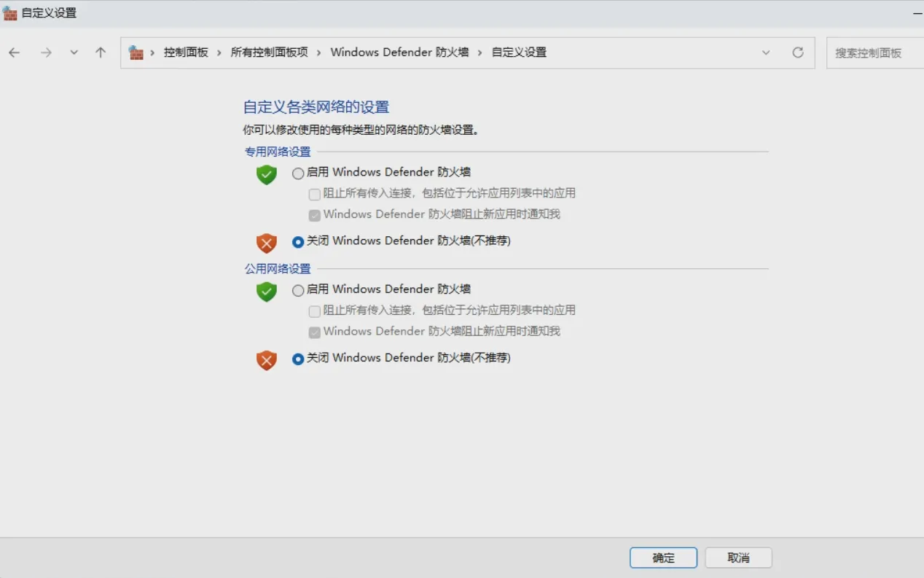Expand chevron after the firewall address icon

tap(153, 52)
